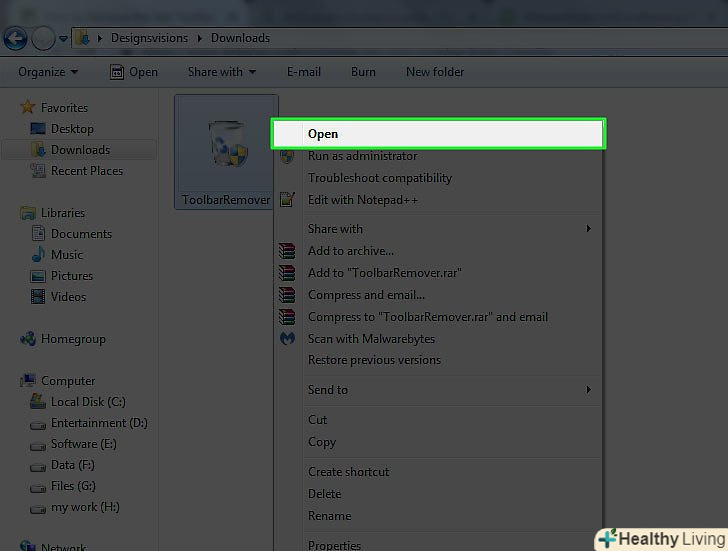Open the Videos library
The width and height of the screenshot is (728, 551).
pos(68,297)
